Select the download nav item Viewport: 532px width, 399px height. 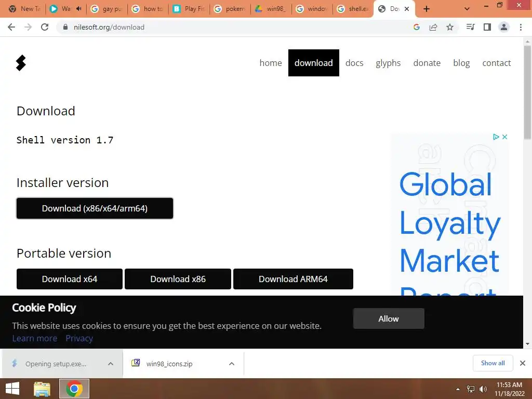313,63
